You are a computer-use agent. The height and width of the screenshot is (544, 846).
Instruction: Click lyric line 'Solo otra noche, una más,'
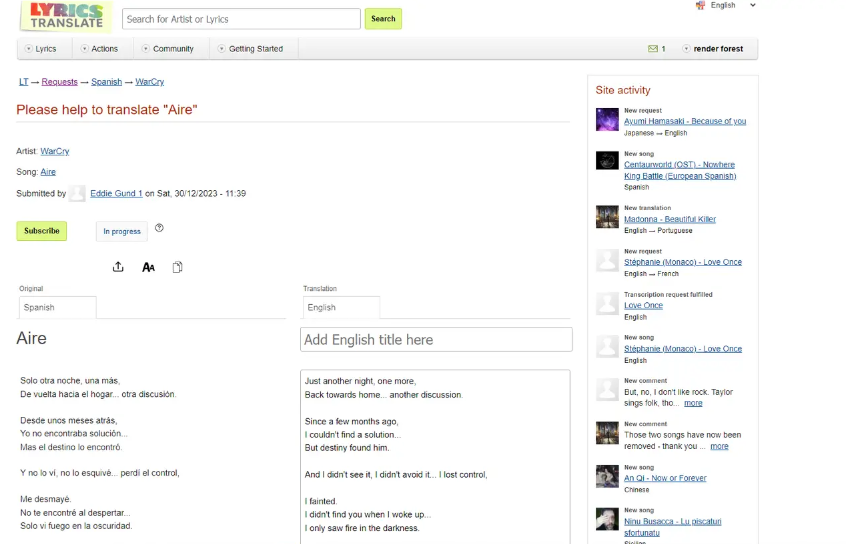pos(70,380)
